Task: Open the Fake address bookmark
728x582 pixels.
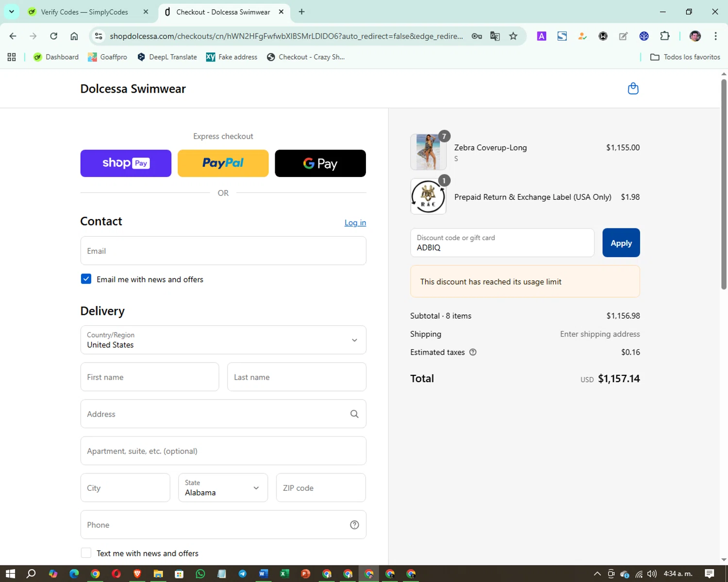Action: (x=232, y=57)
